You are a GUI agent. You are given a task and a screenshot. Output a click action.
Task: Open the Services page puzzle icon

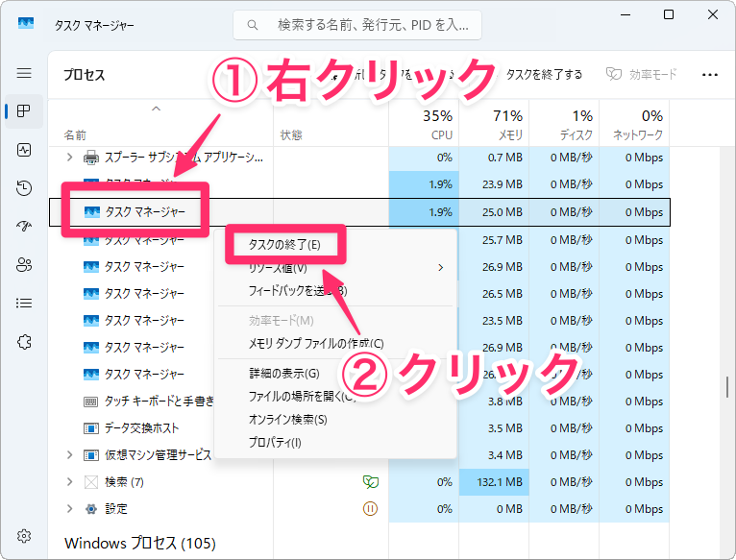click(24, 342)
